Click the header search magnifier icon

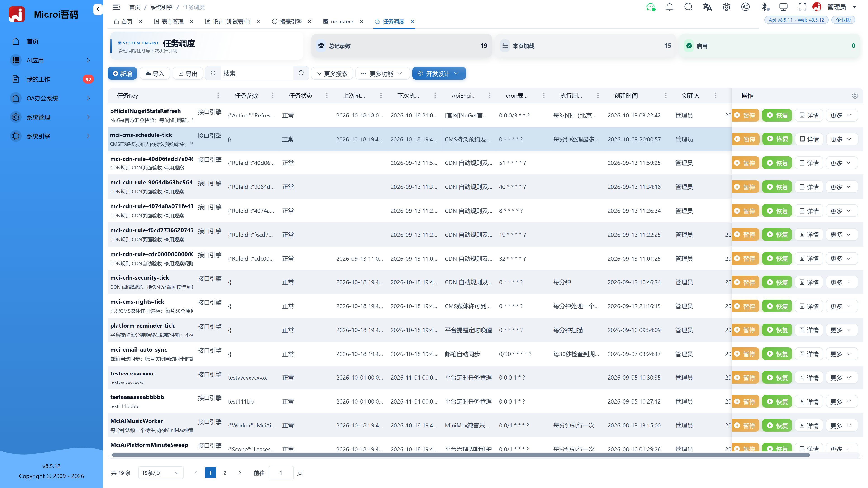[x=688, y=7]
